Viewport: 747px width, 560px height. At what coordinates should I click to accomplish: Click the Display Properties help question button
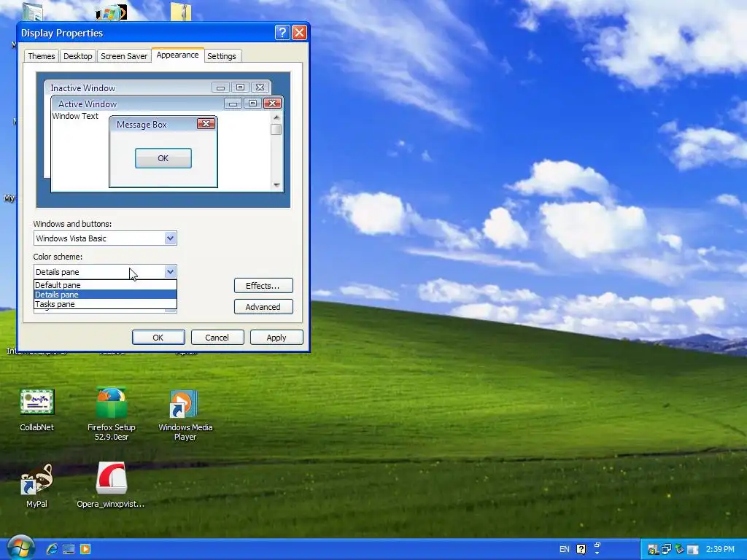coord(282,32)
